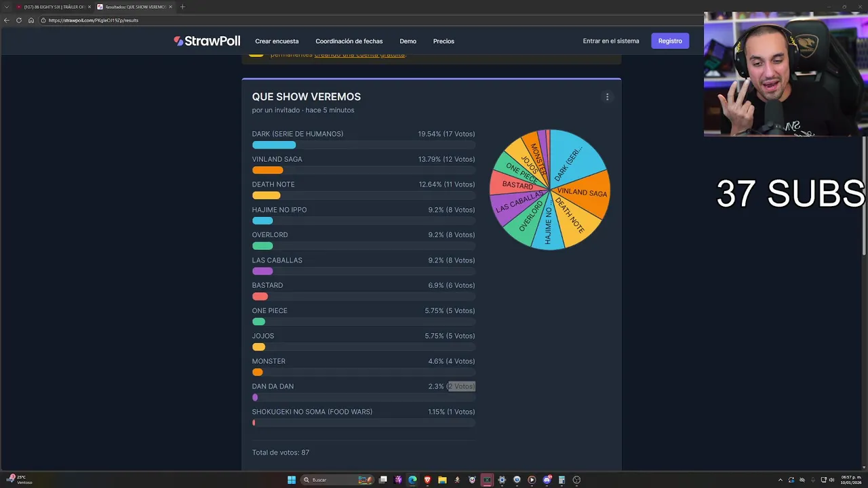Expand the browser tab list chevron
Screen dimensions: 868x488
point(6,7)
